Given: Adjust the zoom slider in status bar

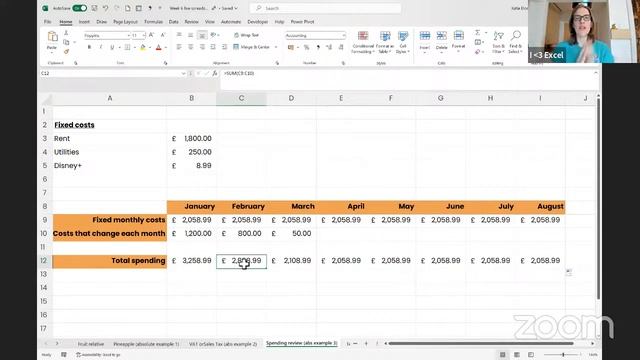Looking at the screenshot, I should click(x=563, y=355).
